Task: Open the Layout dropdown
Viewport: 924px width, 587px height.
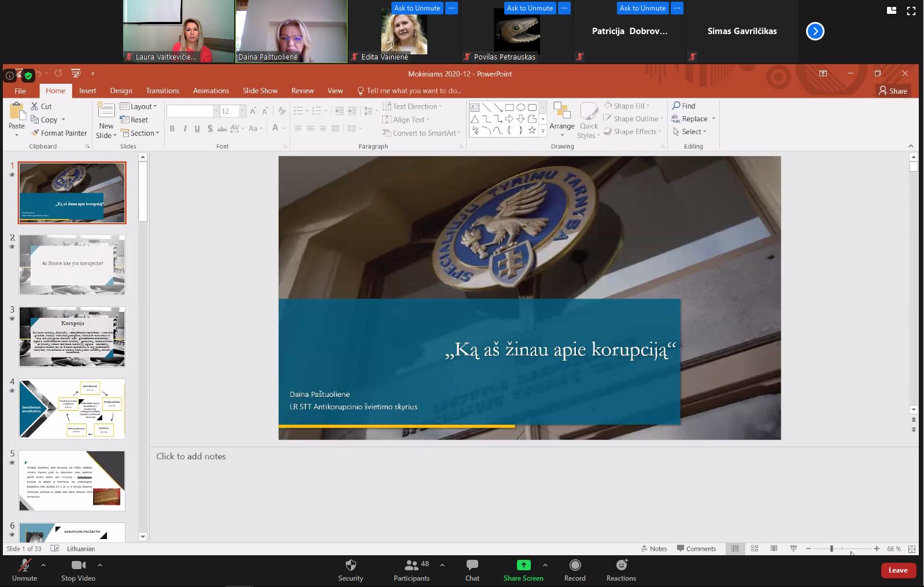Action: [138, 106]
